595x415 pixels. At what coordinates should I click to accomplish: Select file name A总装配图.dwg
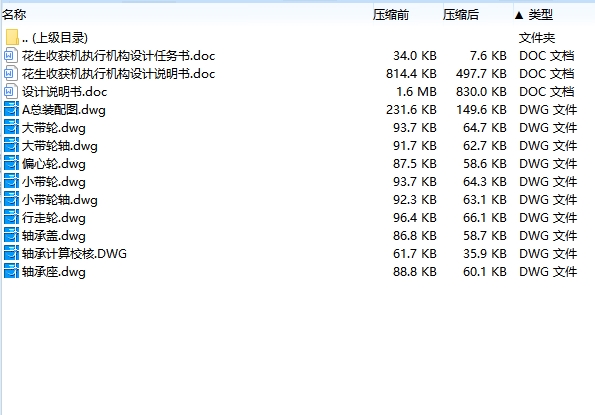click(64, 110)
